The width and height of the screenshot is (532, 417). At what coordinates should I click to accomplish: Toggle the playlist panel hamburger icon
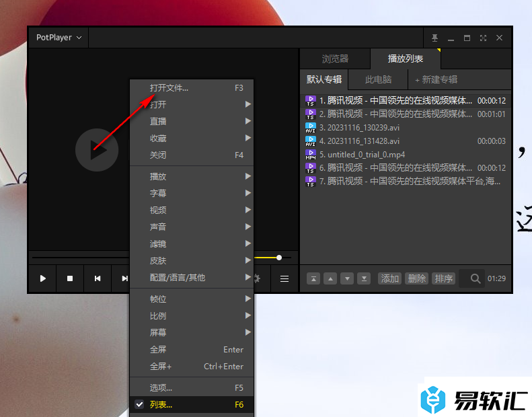(x=284, y=278)
